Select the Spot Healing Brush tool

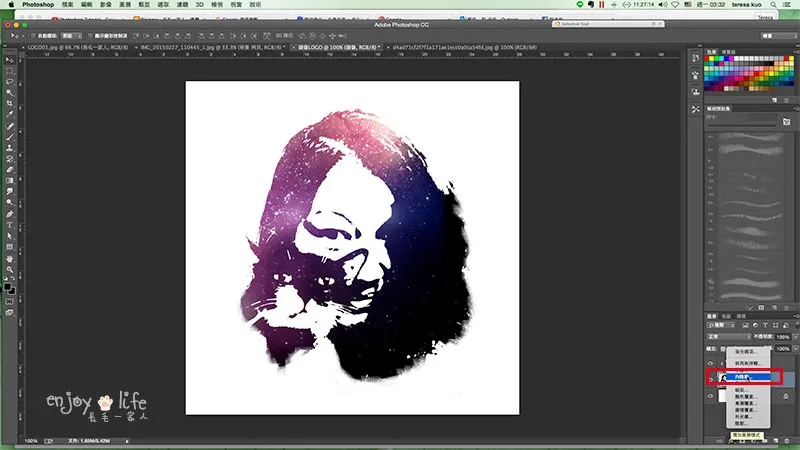tap(10, 126)
